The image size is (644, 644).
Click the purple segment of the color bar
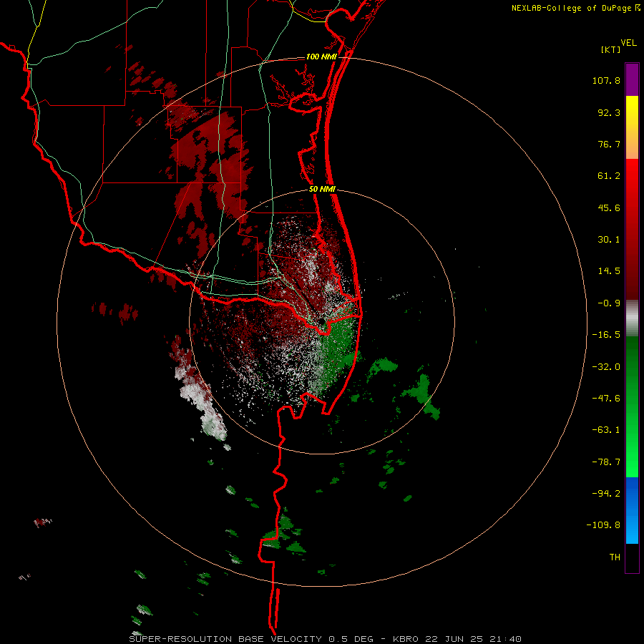coord(632,79)
